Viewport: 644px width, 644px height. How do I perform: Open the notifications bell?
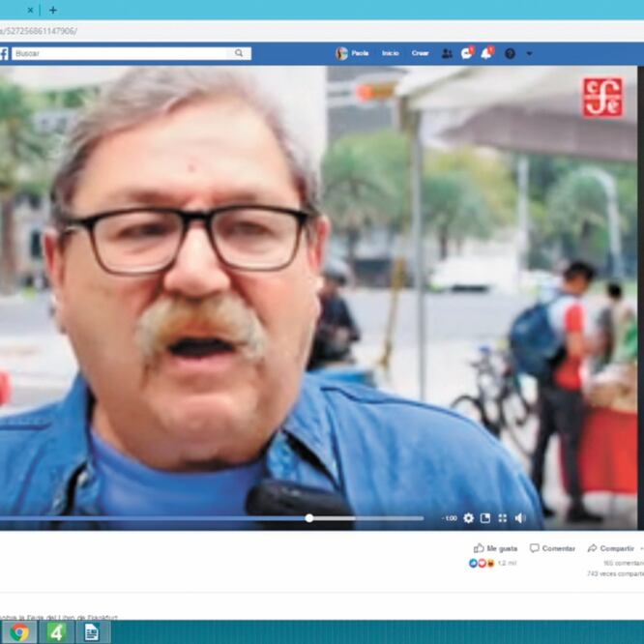click(487, 53)
